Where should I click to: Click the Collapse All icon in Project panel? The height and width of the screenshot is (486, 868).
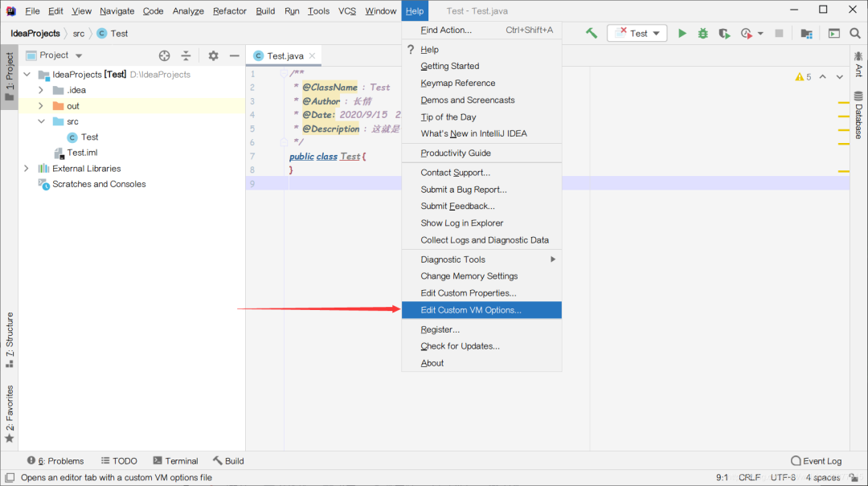186,55
